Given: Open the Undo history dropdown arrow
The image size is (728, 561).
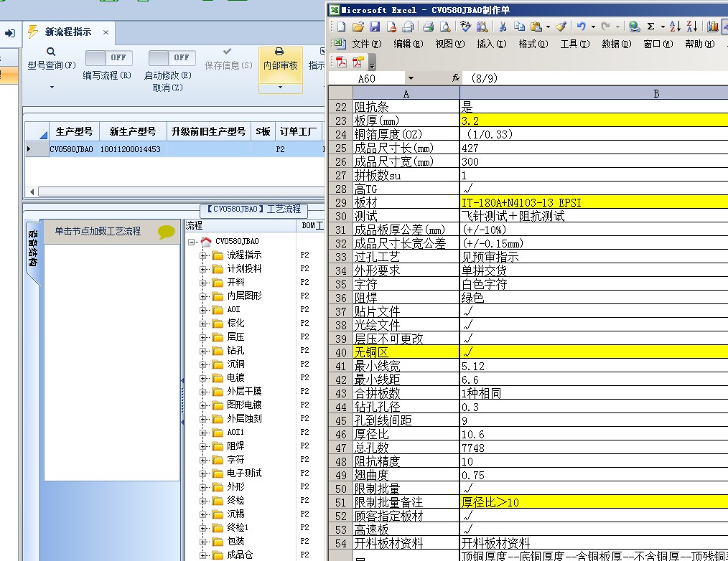Looking at the screenshot, I should point(593,27).
